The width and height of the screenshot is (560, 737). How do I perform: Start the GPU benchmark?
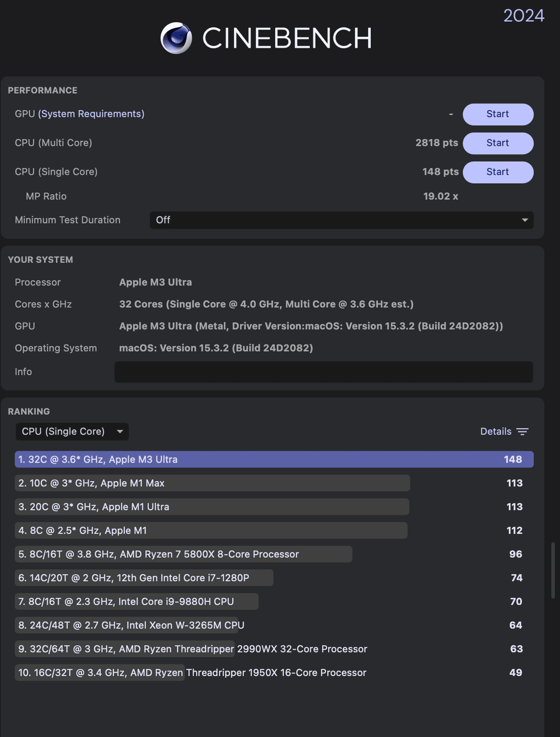(498, 114)
